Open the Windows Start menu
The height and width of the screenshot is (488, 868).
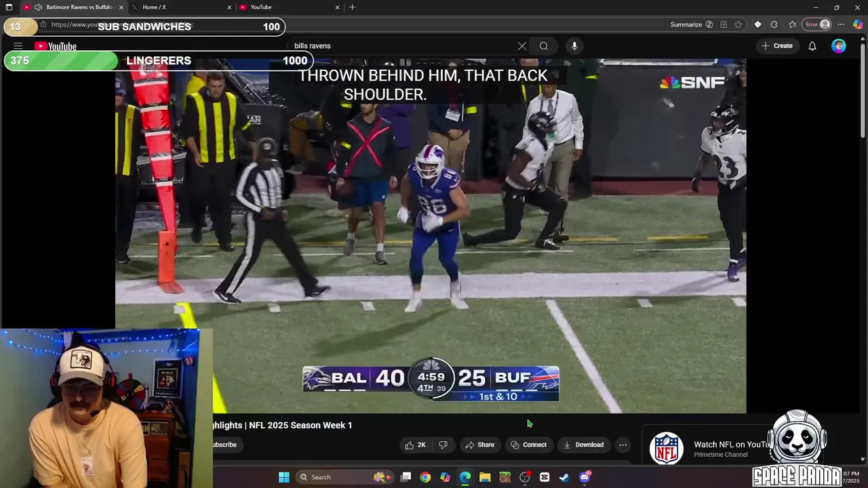click(x=284, y=477)
